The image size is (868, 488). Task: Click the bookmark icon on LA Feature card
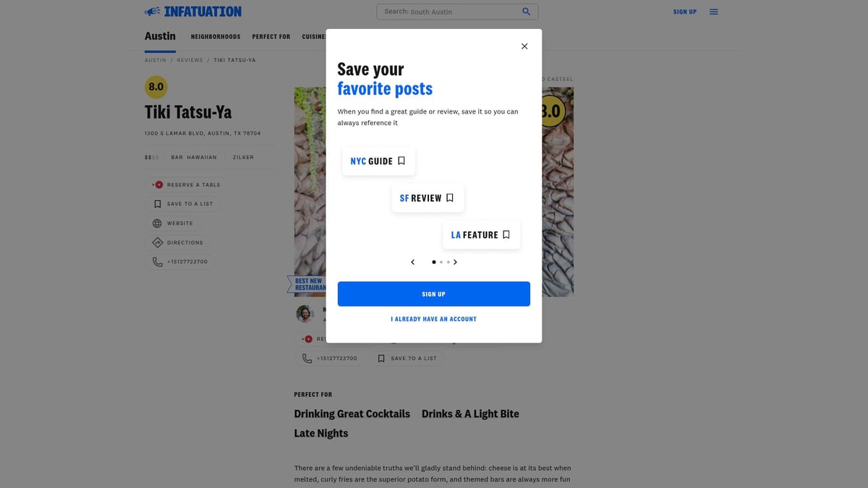click(506, 234)
